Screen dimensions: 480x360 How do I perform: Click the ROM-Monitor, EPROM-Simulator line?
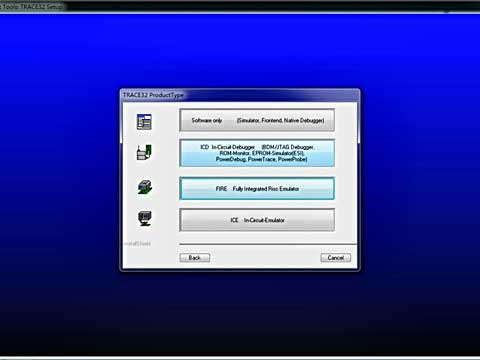(261, 153)
